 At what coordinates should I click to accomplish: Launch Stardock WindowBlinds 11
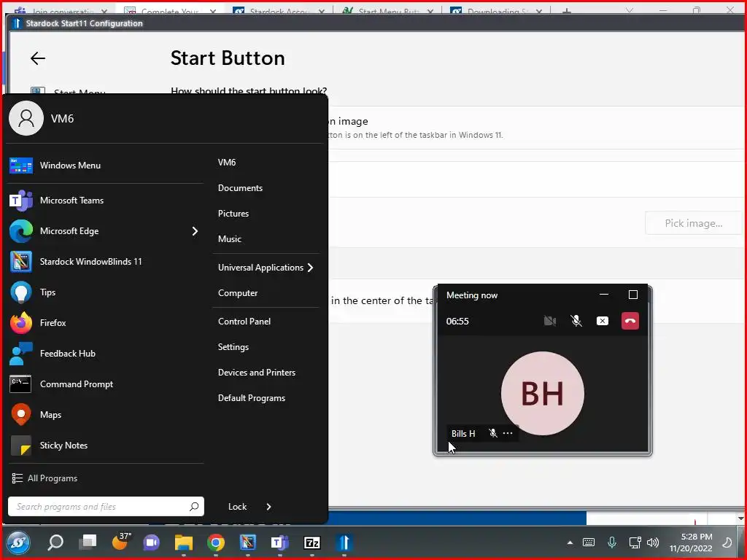pos(105,262)
